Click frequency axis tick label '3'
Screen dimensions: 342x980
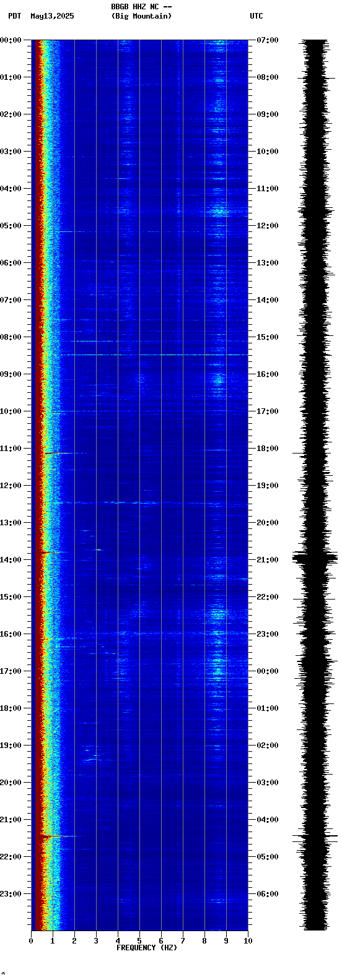[x=96, y=941]
